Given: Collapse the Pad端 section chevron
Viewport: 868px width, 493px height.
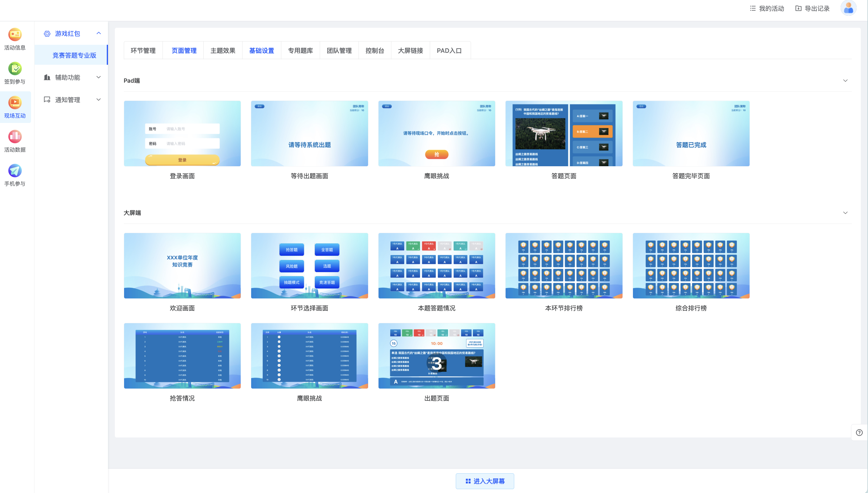Looking at the screenshot, I should [845, 81].
